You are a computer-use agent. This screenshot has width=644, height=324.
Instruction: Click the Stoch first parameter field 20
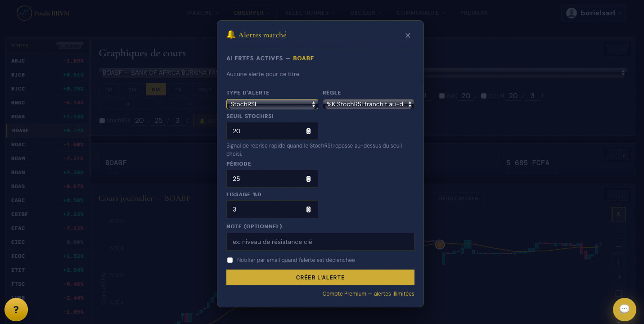click(513, 96)
